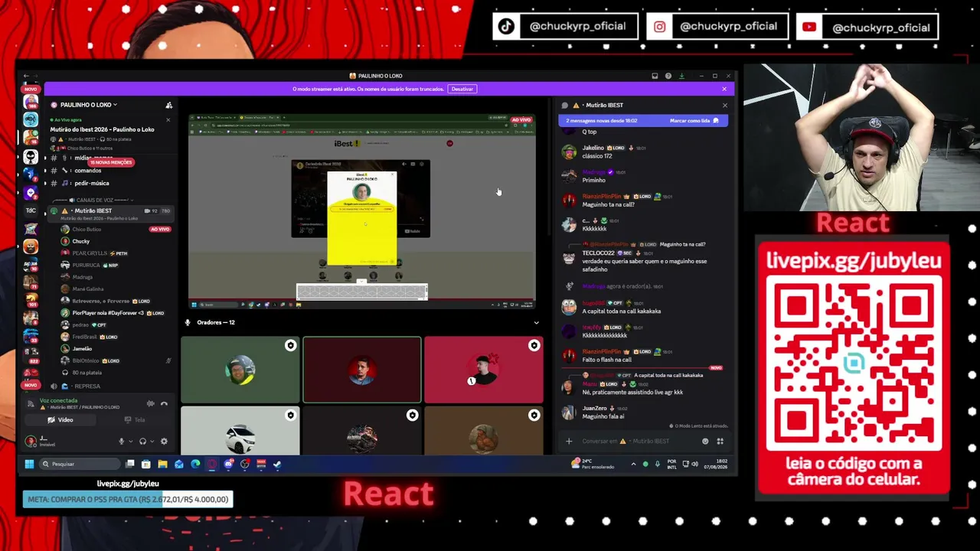Add attachment with the plus icon
Screen dimensions: 980x551
[x=569, y=441]
